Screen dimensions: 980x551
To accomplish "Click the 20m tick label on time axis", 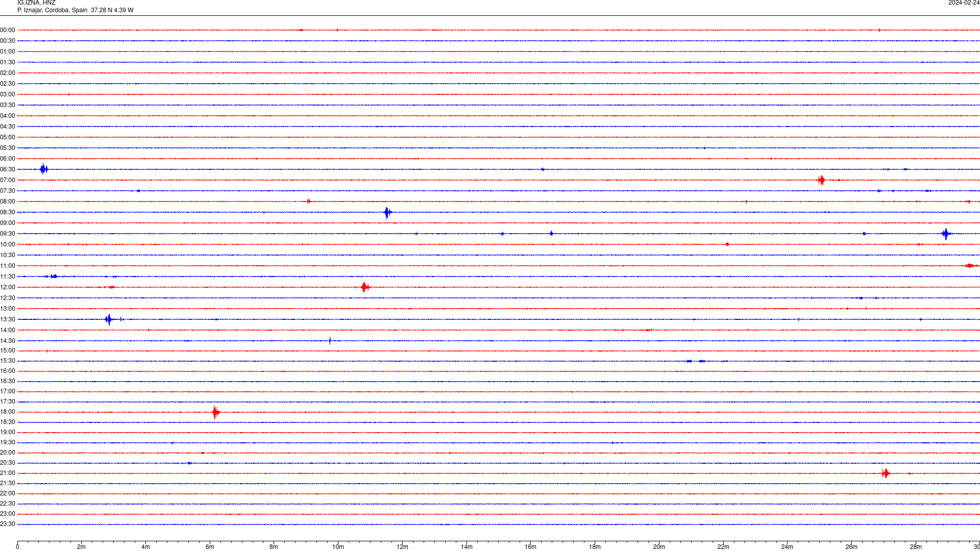I will [659, 547].
